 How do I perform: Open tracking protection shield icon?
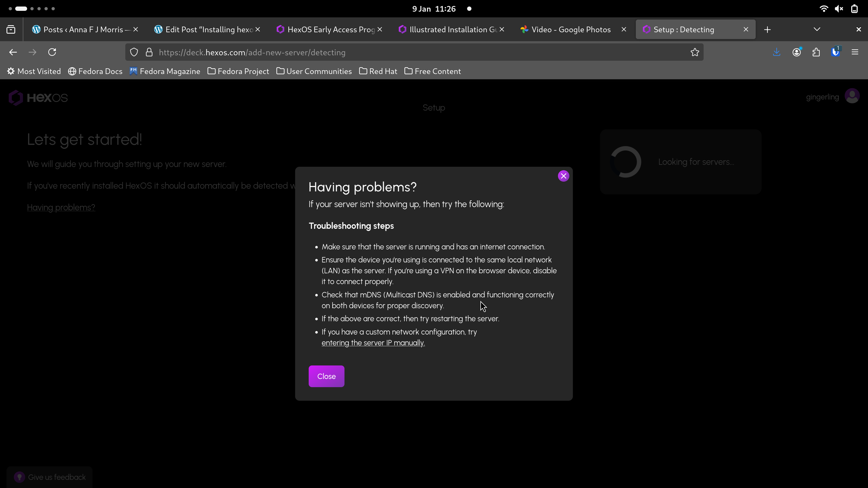point(134,52)
